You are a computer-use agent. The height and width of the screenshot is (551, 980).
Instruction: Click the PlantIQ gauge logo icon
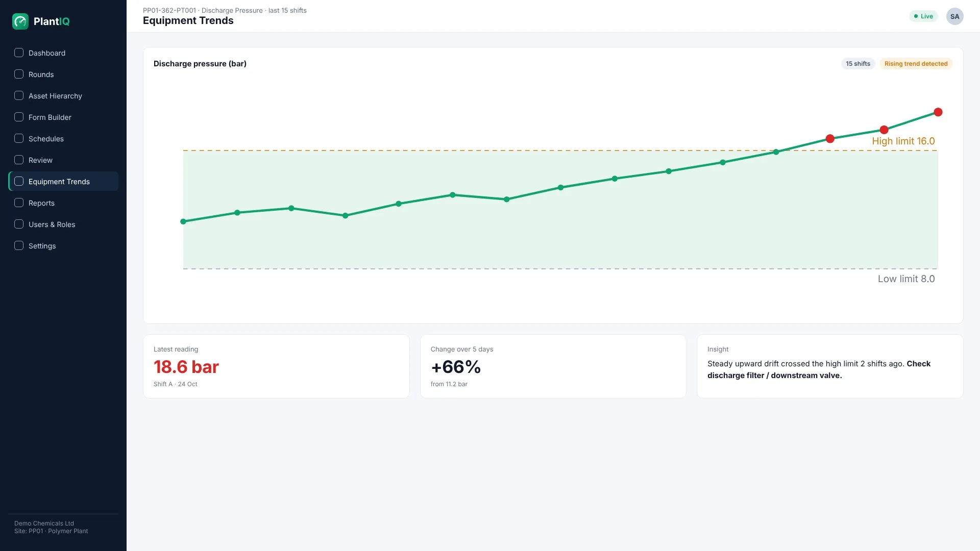pos(20,21)
